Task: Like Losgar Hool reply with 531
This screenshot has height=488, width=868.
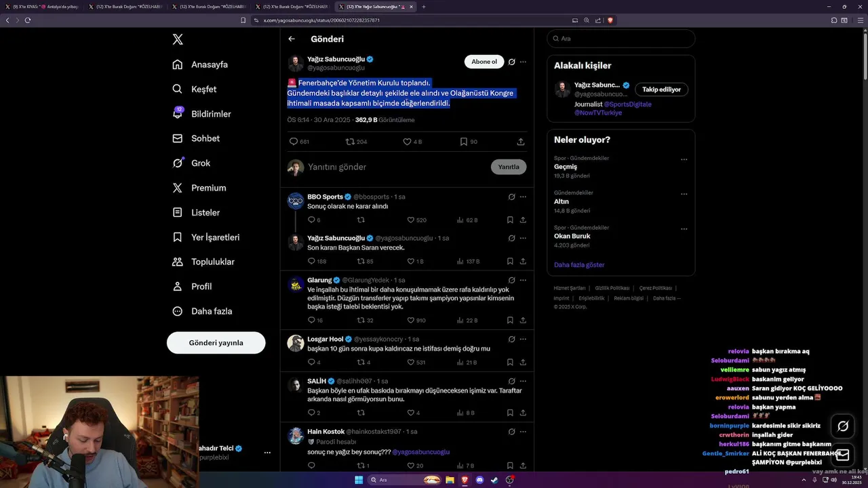Action: [416, 362]
